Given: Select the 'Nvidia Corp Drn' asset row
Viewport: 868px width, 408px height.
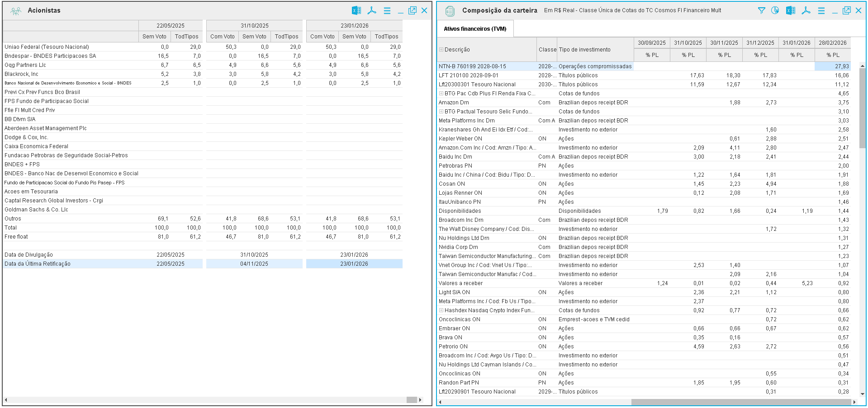Looking at the screenshot, I should (644, 247).
